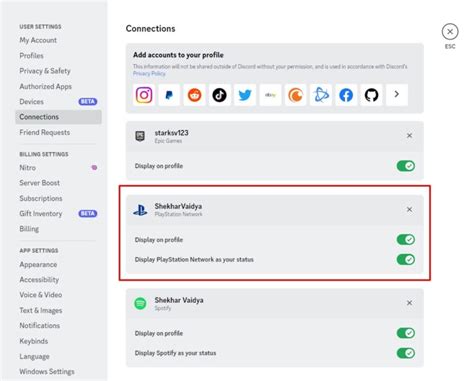Open My Account settings

tap(58, 40)
